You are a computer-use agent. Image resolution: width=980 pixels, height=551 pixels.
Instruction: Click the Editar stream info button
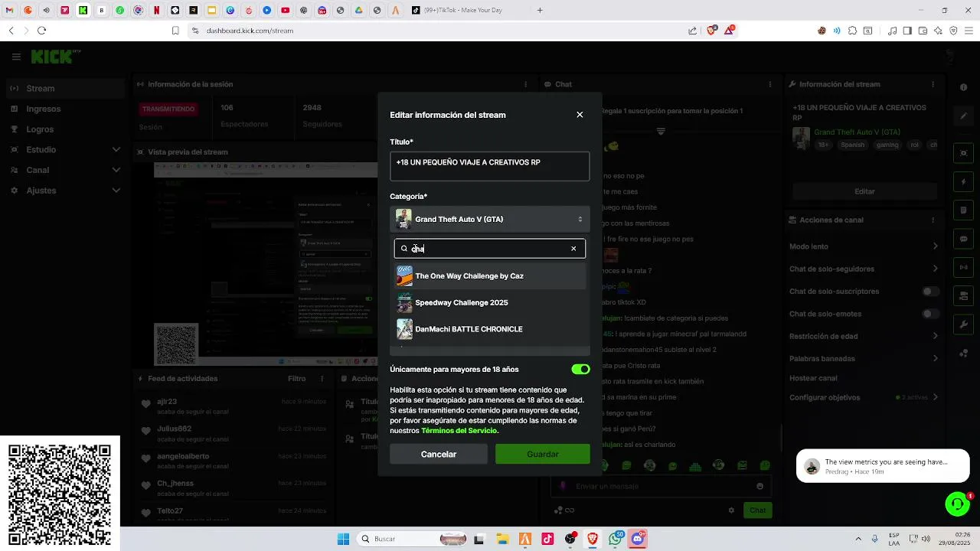tap(864, 191)
